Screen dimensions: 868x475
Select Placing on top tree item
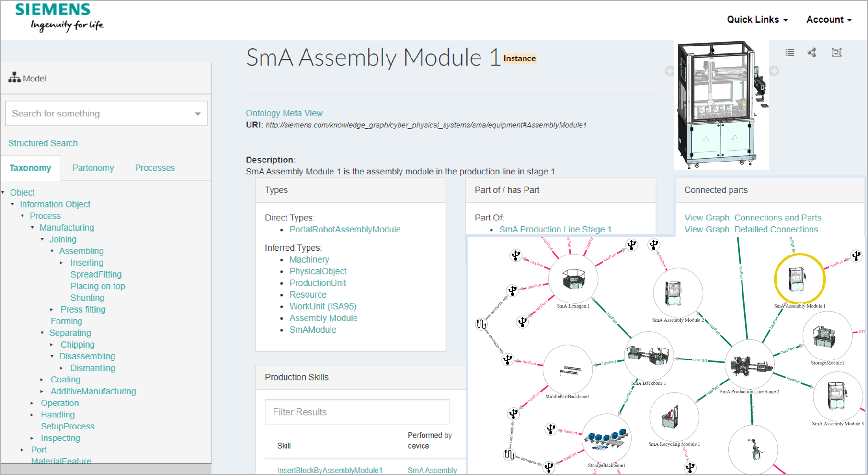coord(98,286)
